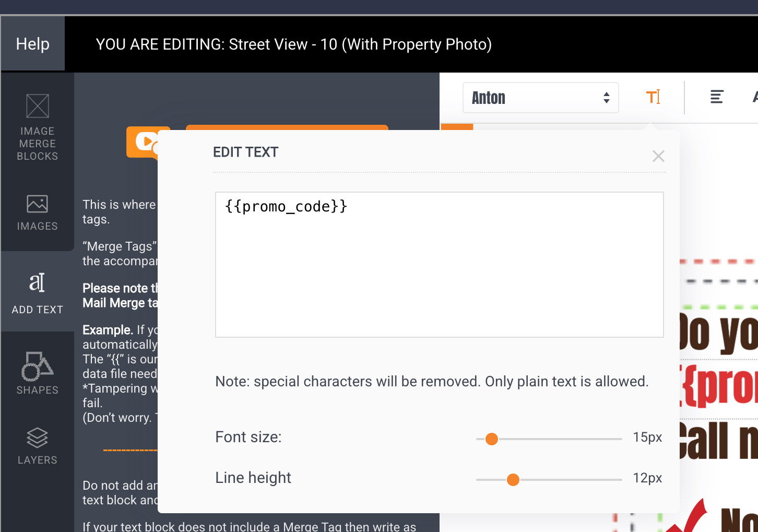This screenshot has height=532, width=758.
Task: Open the Layers panel
Action: 38,446
